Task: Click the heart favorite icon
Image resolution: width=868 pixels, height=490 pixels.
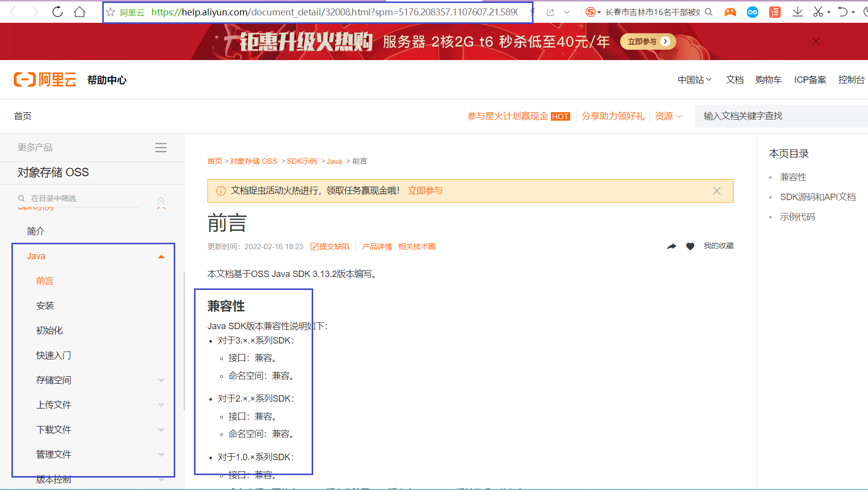Action: pyautogui.click(x=690, y=246)
